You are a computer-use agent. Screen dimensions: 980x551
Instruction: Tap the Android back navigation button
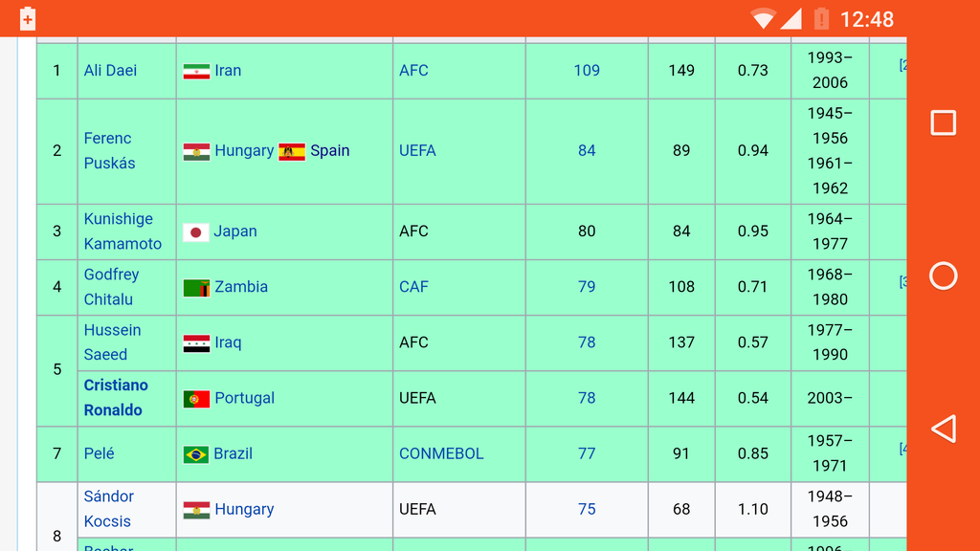pyautogui.click(x=944, y=430)
